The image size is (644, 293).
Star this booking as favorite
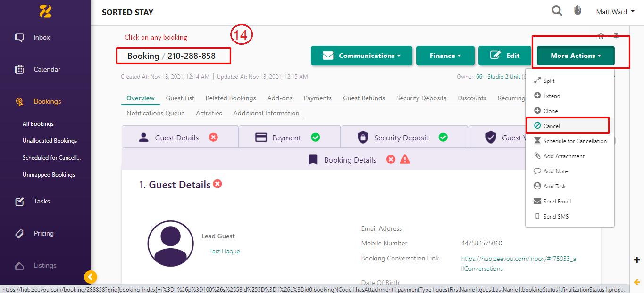click(601, 36)
